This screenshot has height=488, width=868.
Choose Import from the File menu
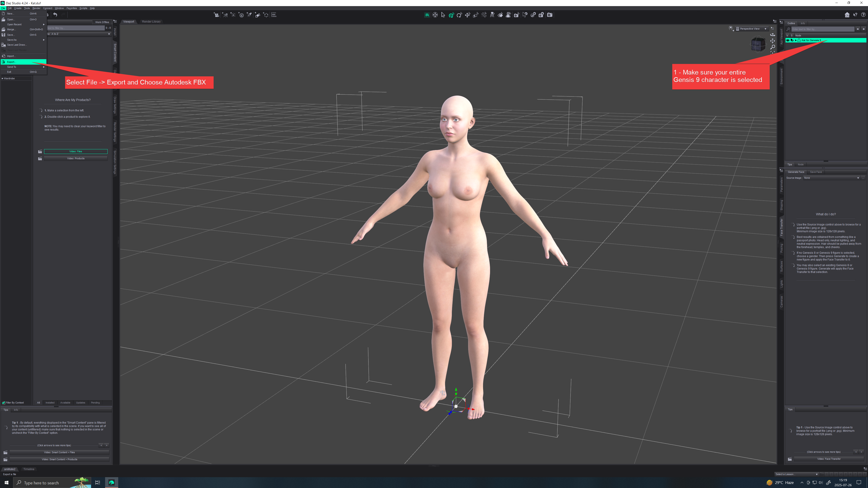(24, 56)
